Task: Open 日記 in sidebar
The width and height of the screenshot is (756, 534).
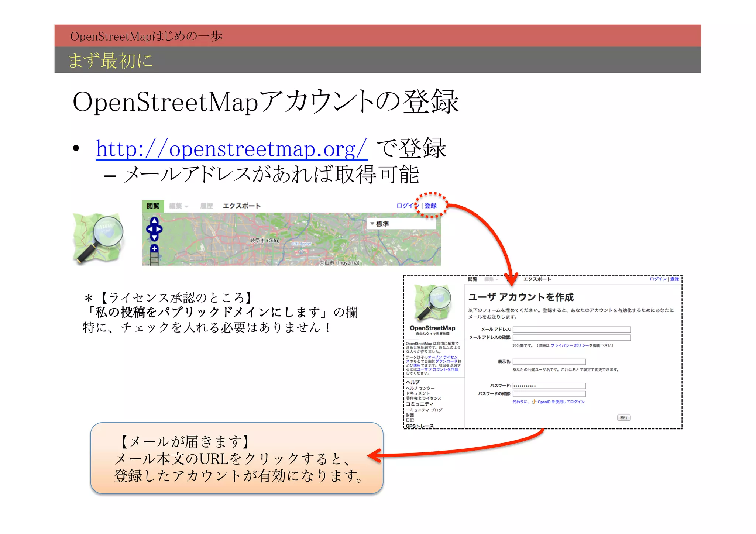Action: [410, 420]
